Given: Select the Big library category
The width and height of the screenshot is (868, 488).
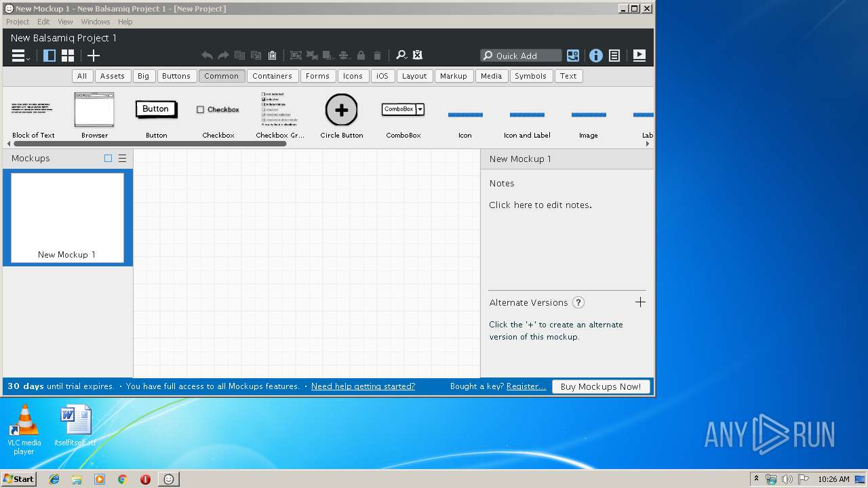Looking at the screenshot, I should pos(143,76).
